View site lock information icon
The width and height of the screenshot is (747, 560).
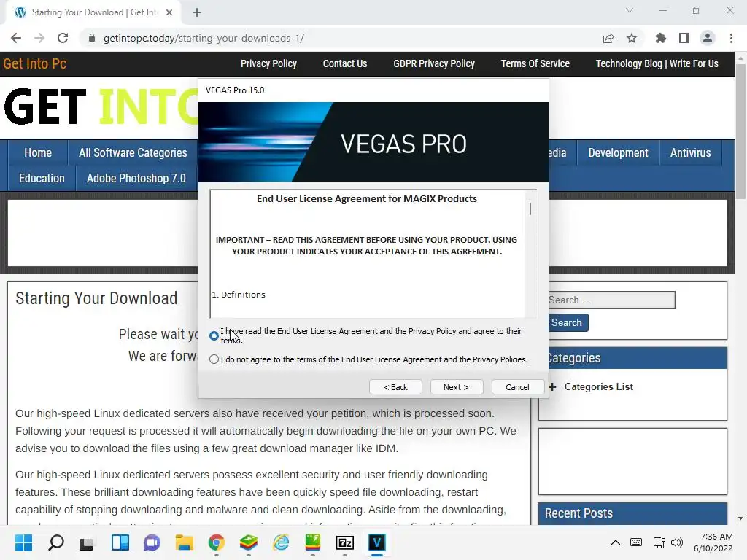tap(92, 38)
